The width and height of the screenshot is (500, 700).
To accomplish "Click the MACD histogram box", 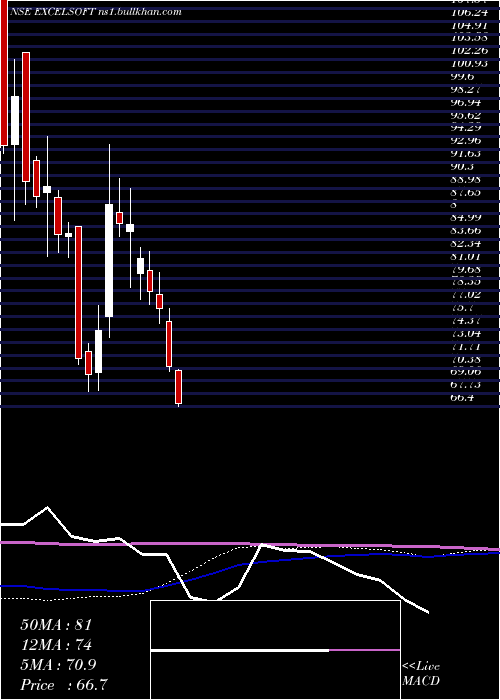I will coord(275,650).
